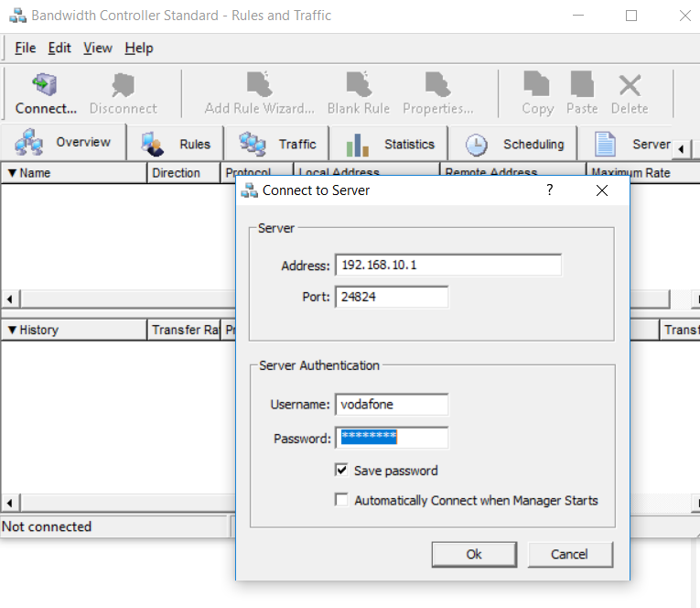This screenshot has height=608, width=700.
Task: Maximize the Bandwidth Controller window
Action: point(631,16)
